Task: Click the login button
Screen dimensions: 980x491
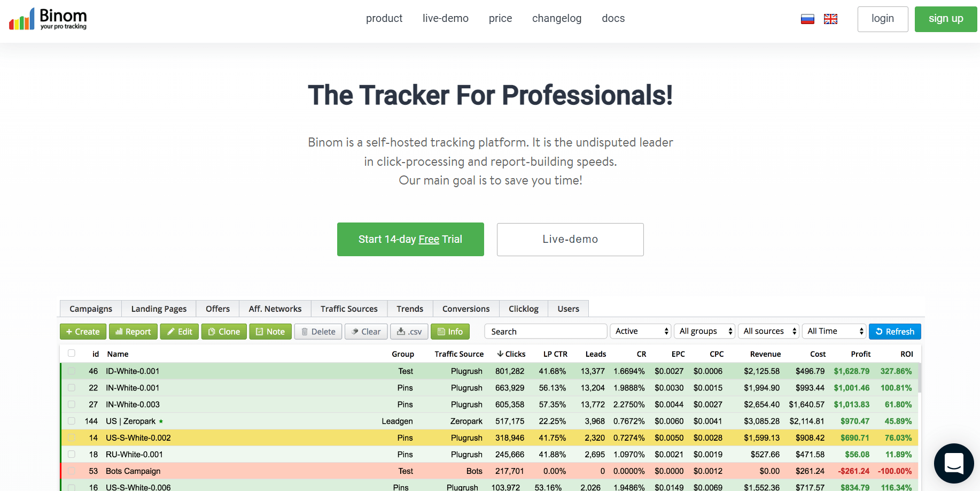Action: point(883,19)
